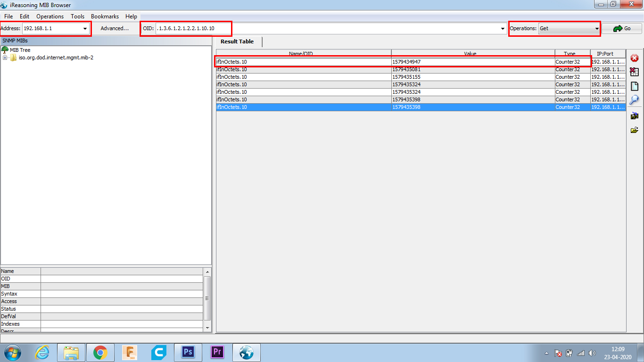Clear the result table with the grid-X icon
Screen dimensions: 644x362
point(635,72)
